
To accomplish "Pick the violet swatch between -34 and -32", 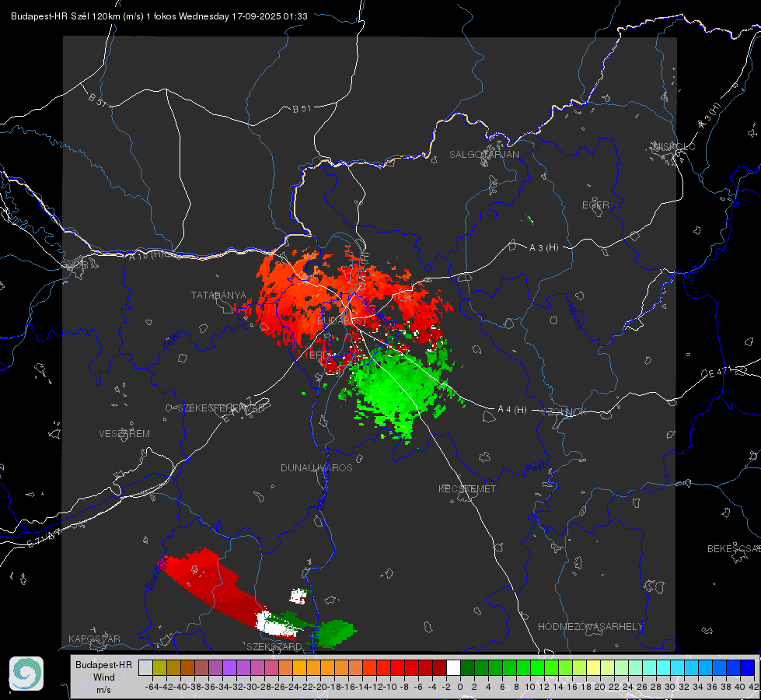I will pos(229,667).
